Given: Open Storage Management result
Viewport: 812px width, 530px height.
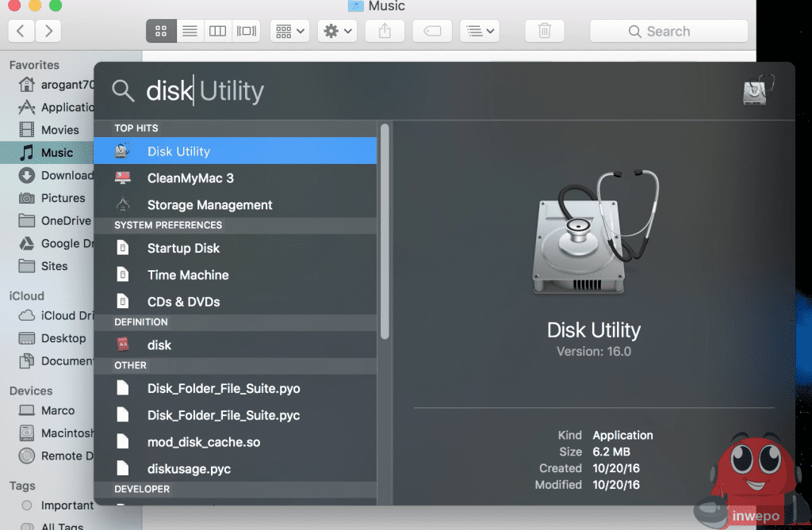Looking at the screenshot, I should tap(235, 204).
